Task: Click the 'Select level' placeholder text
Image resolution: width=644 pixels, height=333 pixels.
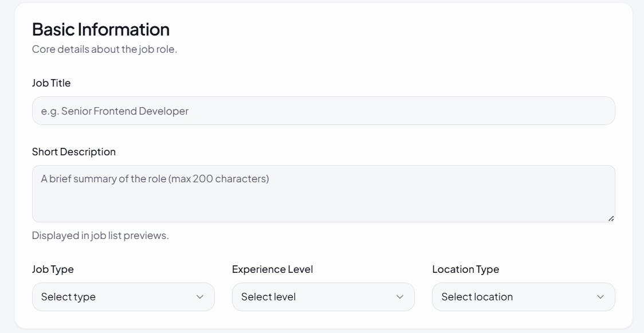Action: point(268,297)
